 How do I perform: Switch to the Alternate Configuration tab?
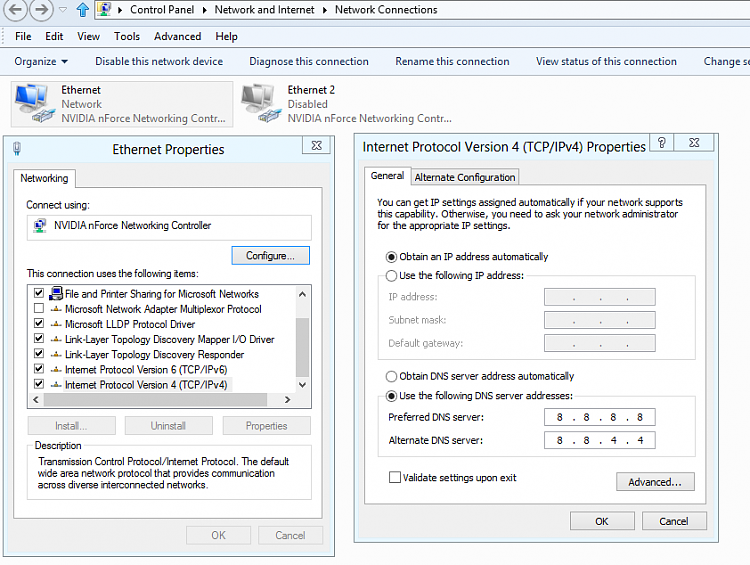pos(465,177)
